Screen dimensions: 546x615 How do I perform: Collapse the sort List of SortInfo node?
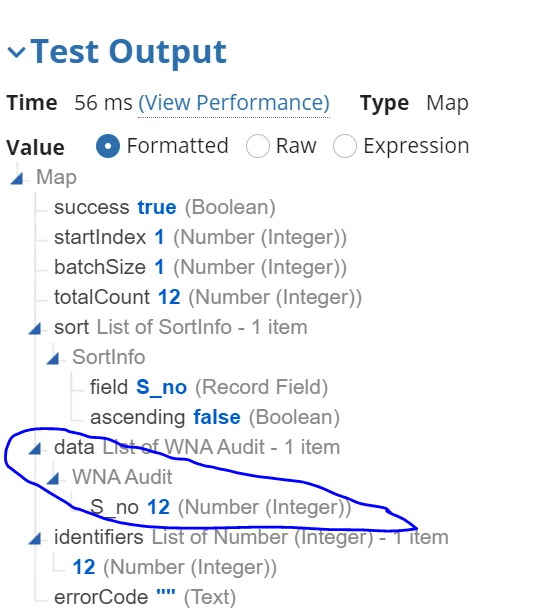(x=35, y=328)
